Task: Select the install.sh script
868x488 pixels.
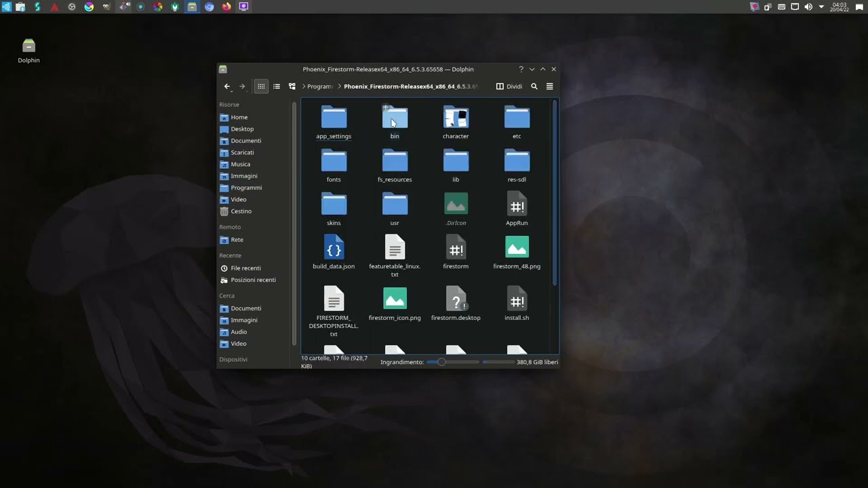Action: (x=517, y=304)
